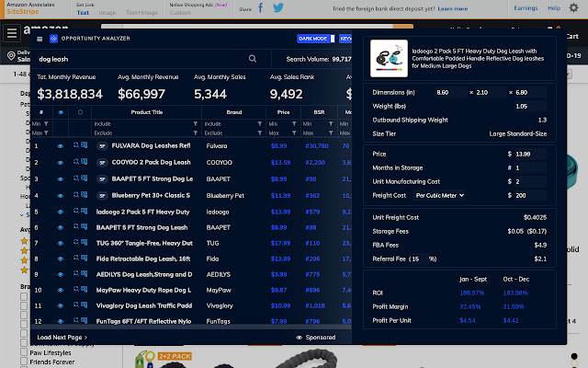Click the dog leash product thumbnail
The height and width of the screenshot is (368, 588).
click(x=389, y=59)
